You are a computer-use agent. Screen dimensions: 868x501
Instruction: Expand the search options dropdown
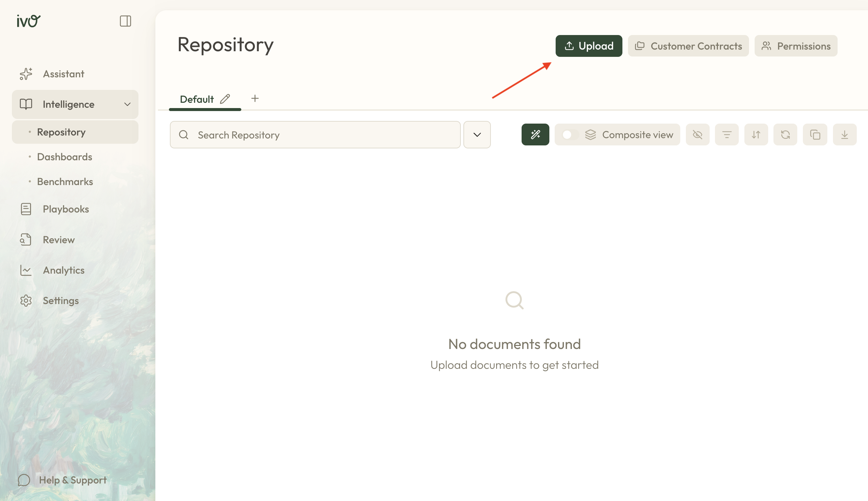(477, 135)
